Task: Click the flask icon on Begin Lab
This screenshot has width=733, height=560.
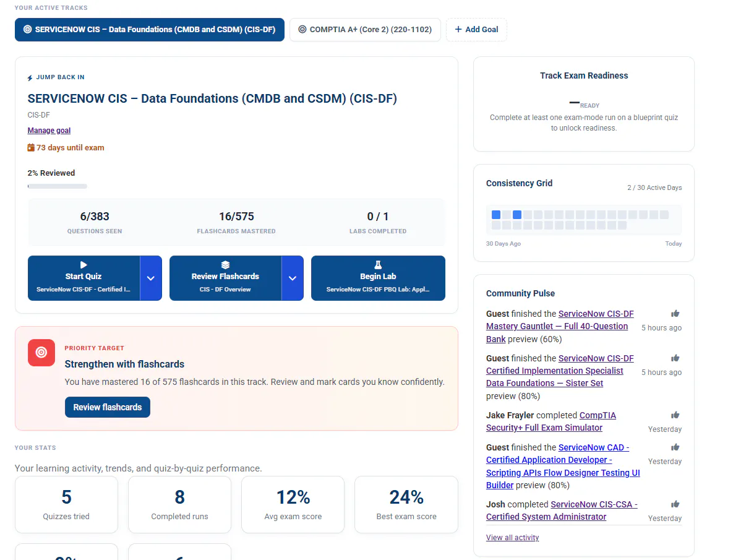Action: point(378,265)
